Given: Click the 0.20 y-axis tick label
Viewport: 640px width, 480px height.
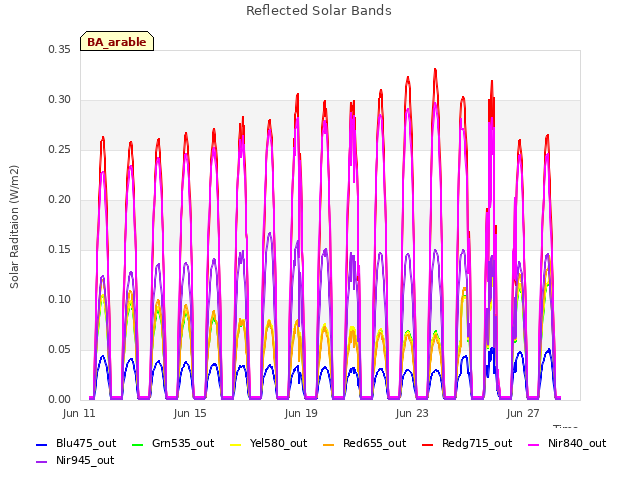Looking at the screenshot, I should pyautogui.click(x=60, y=200).
